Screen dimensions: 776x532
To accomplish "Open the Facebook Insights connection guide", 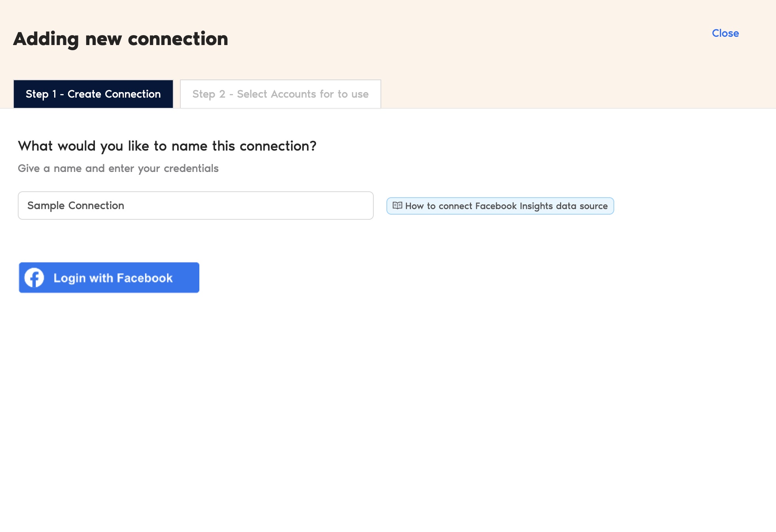I will point(500,206).
